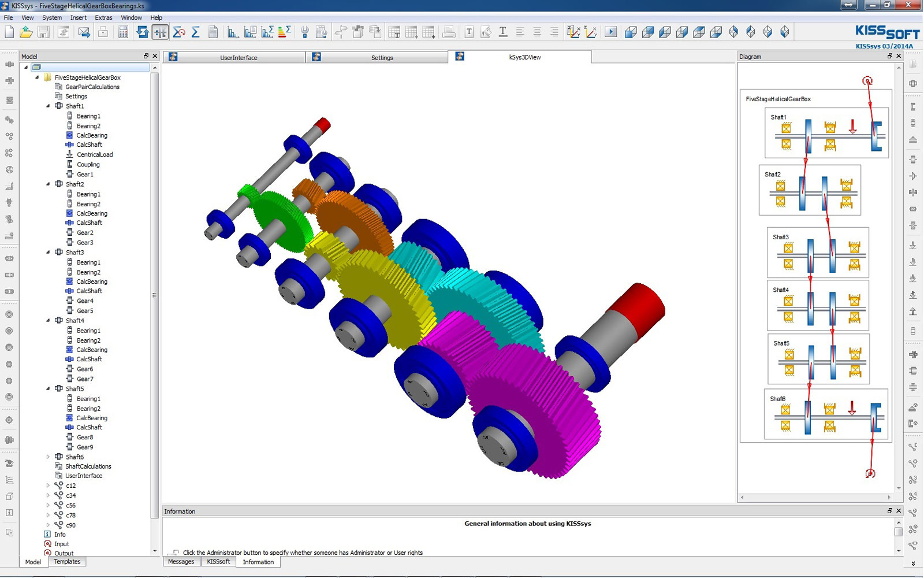Click the Open file folder icon
Screen dimensions: 924x578
[26, 32]
